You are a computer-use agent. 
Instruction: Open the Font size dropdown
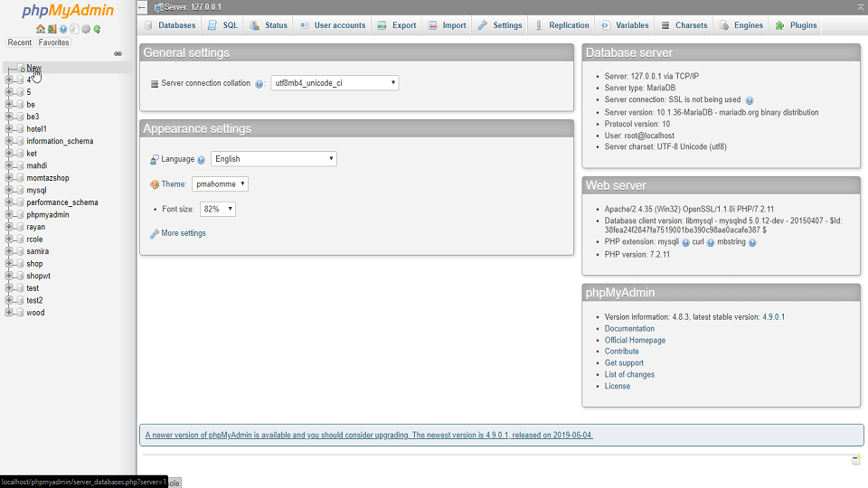218,209
